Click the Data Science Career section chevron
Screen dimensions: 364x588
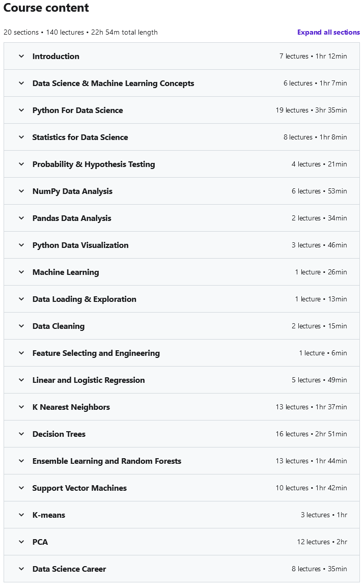(21, 569)
